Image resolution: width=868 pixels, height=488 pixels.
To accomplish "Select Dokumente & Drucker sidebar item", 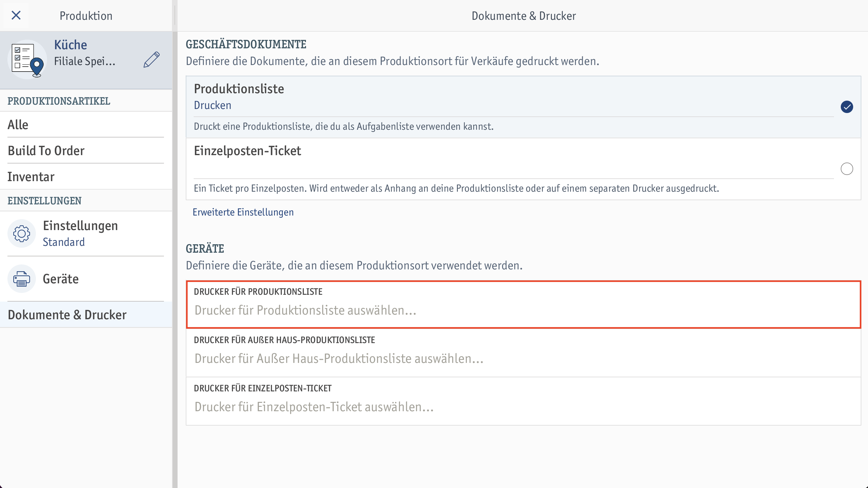I will [x=86, y=314].
